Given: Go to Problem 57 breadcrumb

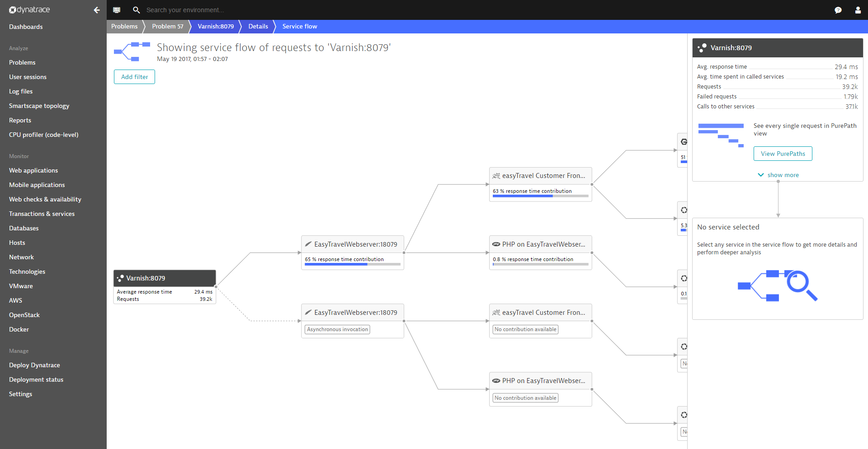Looking at the screenshot, I should pyautogui.click(x=168, y=27).
